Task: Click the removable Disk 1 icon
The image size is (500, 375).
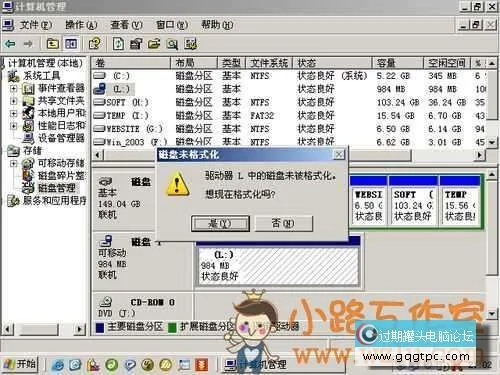Action: tap(106, 241)
